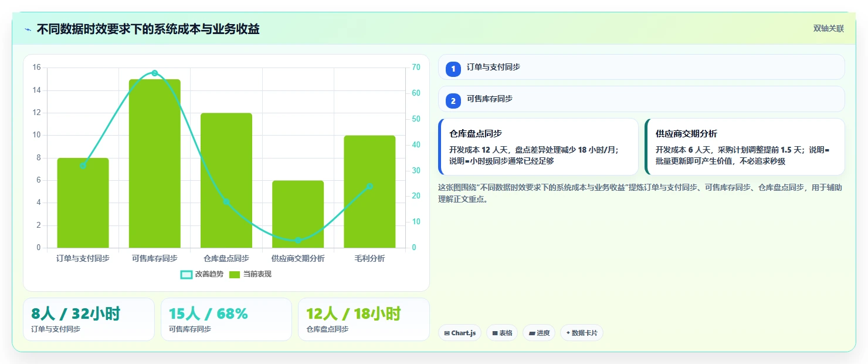Toggle the 改善趋势 legend swatch
868x364 pixels.
click(186, 275)
